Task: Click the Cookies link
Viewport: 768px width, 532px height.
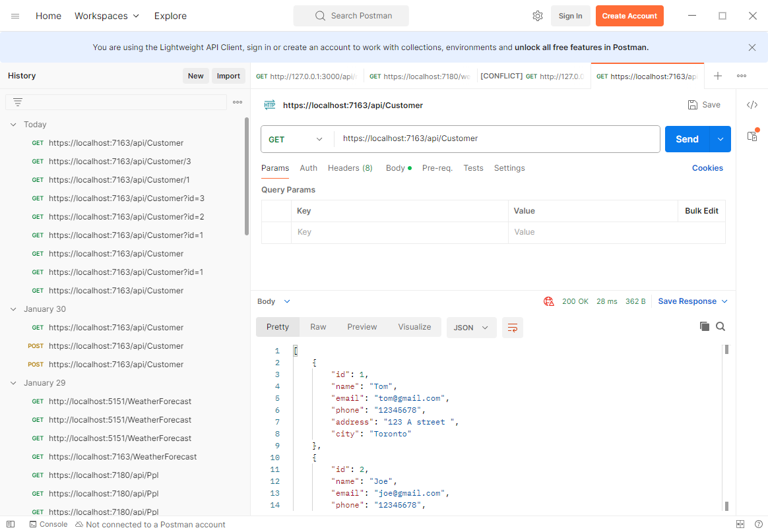Action: (707, 168)
